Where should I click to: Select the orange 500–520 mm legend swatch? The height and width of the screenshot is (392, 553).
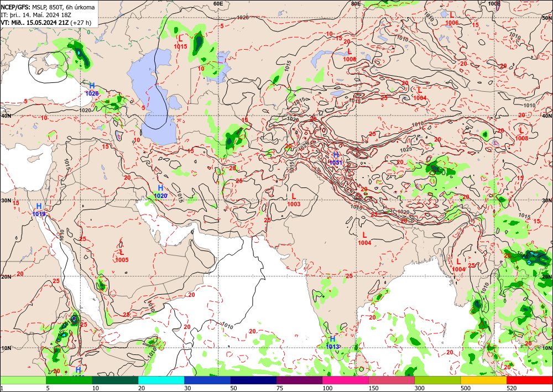(484, 380)
